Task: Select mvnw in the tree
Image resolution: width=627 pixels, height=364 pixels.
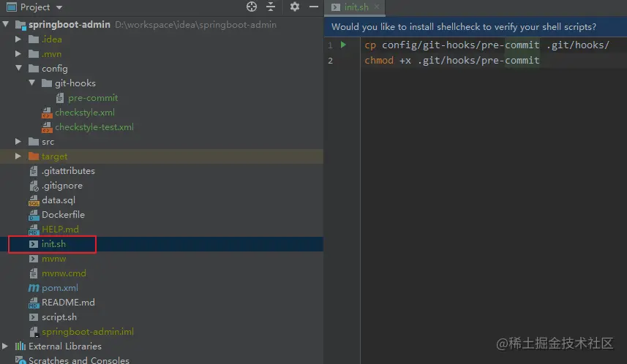Action: point(53,259)
